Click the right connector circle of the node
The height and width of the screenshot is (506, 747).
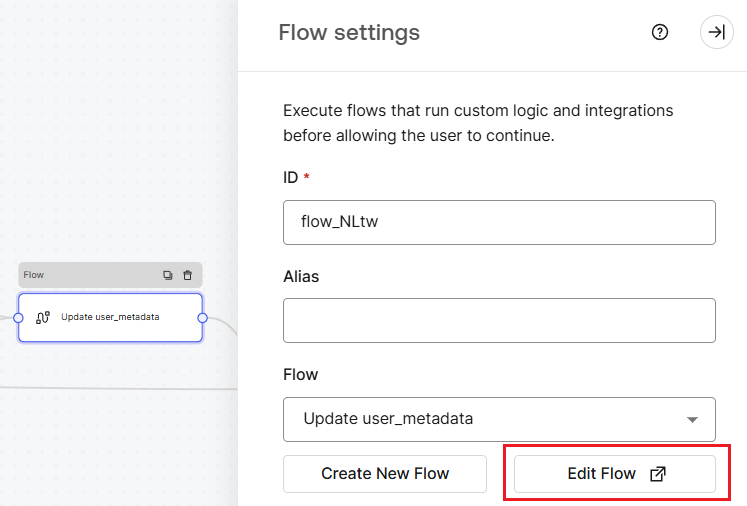202,318
